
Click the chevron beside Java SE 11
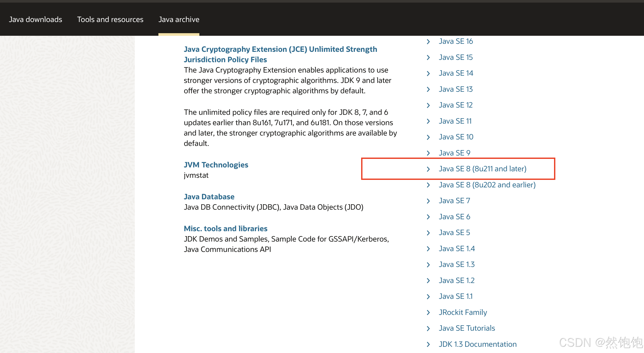coord(428,121)
